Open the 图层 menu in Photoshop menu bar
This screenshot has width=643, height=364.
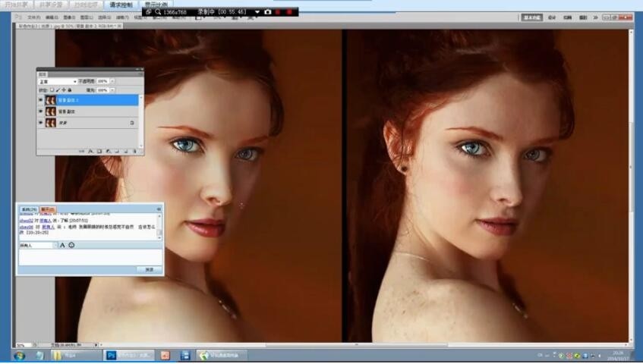tap(87, 17)
